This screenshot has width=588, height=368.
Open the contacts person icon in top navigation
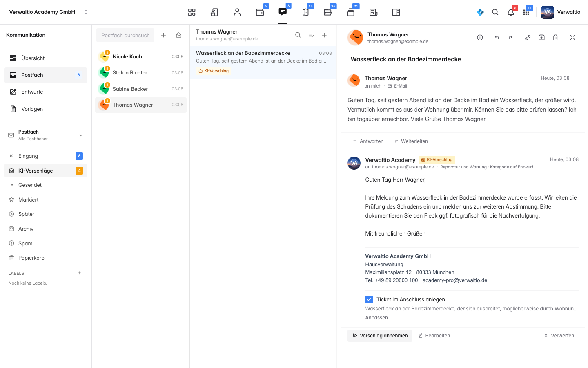pyautogui.click(x=237, y=12)
